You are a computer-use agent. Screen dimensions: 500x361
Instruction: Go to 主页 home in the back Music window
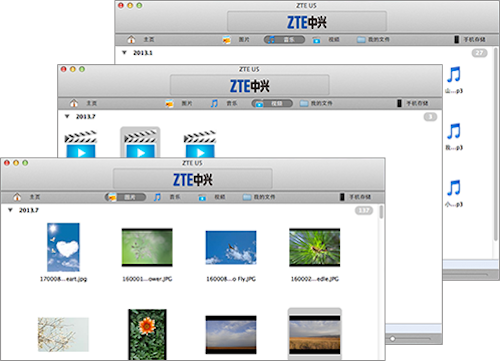(x=141, y=39)
